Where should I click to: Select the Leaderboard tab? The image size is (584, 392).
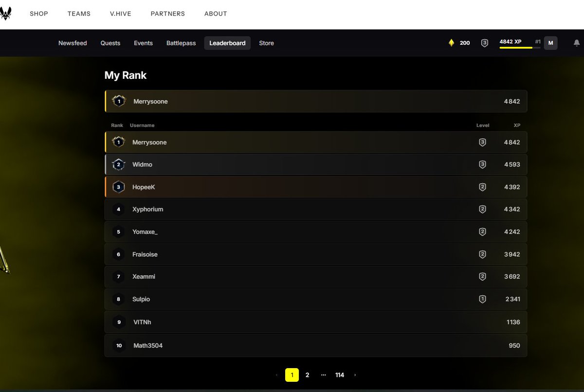[227, 43]
